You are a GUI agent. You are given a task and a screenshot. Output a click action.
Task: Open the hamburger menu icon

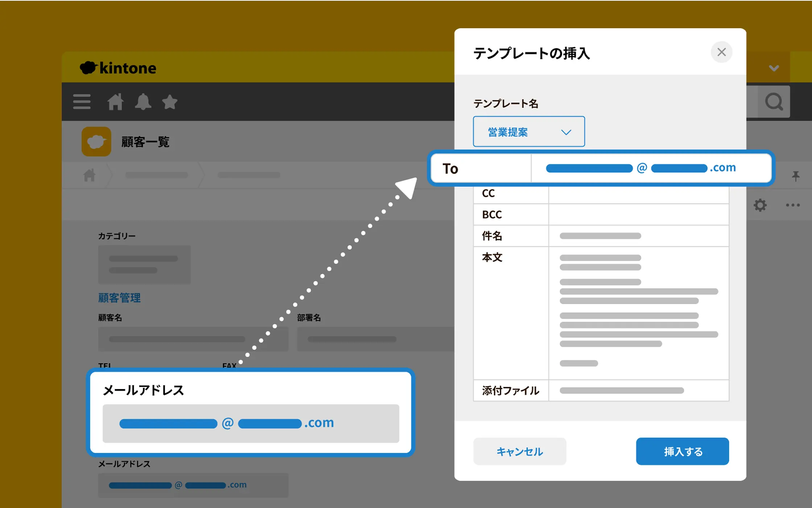(82, 102)
